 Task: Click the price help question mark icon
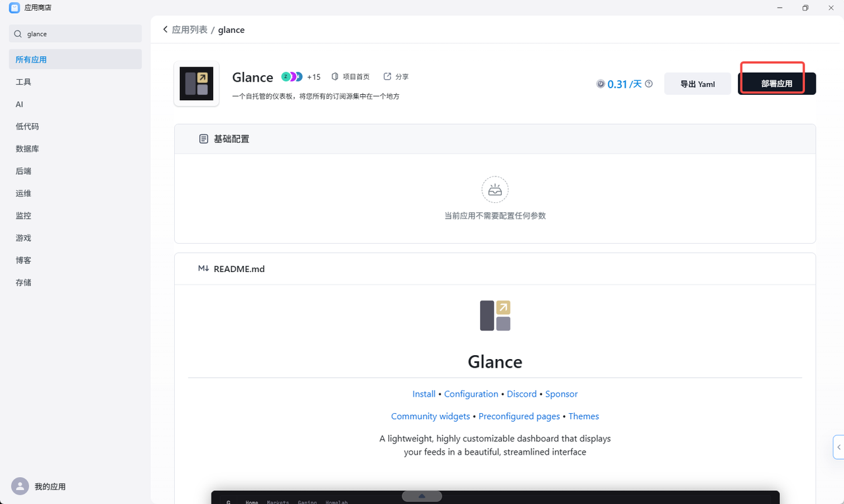pos(649,84)
